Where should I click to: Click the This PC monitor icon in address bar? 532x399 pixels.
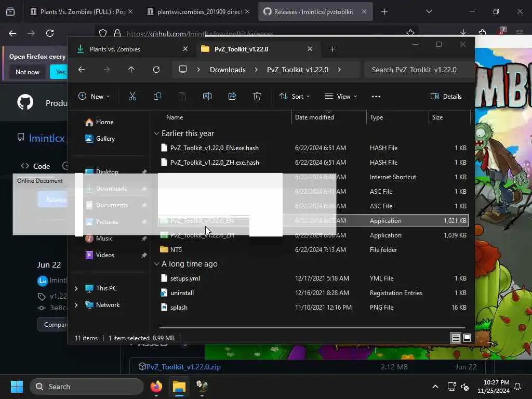click(183, 70)
